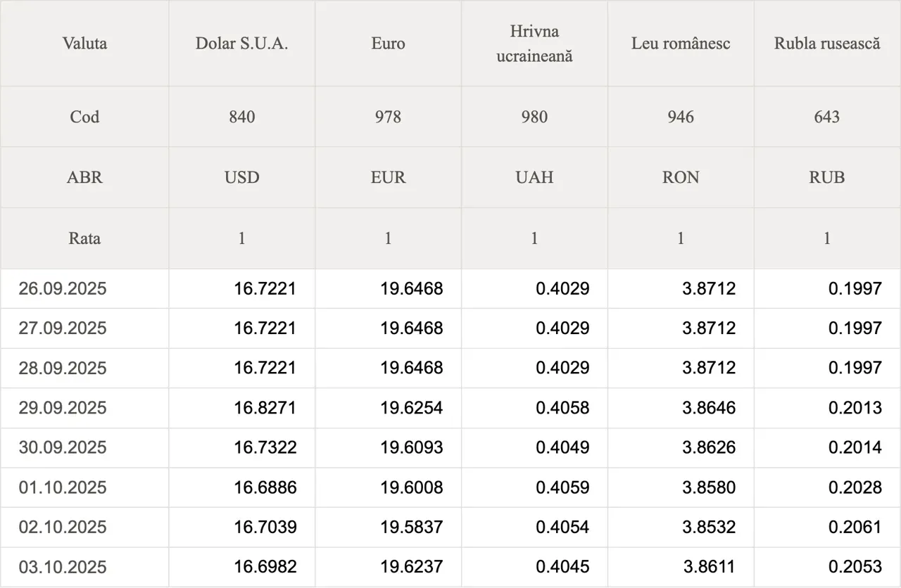Screen dimensions: 901x588
Task: Select the Hrivna ucraineană header cell
Action: pos(534,44)
